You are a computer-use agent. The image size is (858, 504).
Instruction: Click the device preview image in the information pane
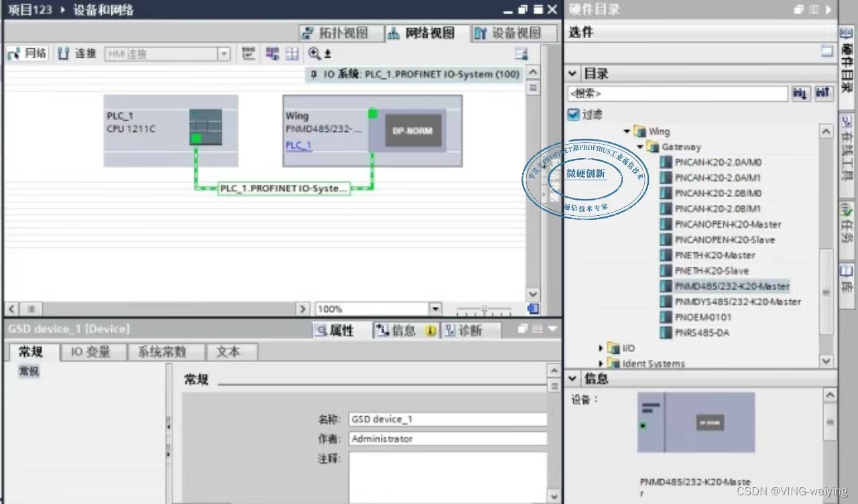click(696, 422)
